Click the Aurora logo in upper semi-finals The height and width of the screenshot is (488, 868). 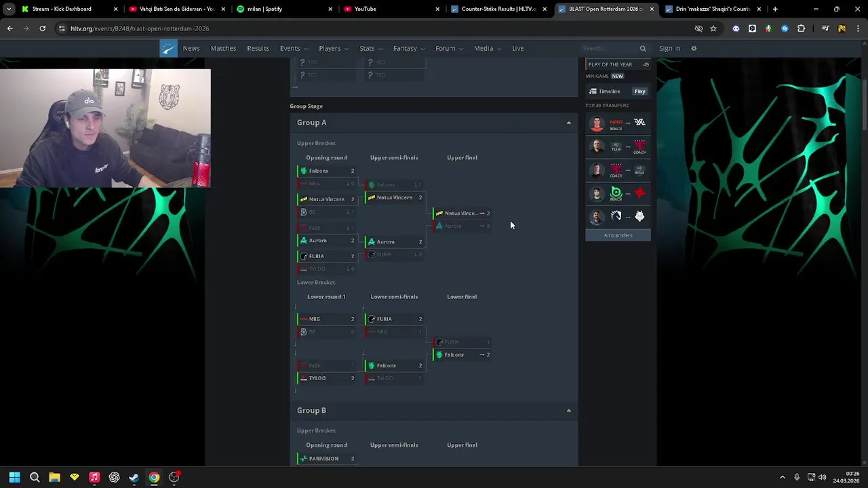[x=372, y=242]
